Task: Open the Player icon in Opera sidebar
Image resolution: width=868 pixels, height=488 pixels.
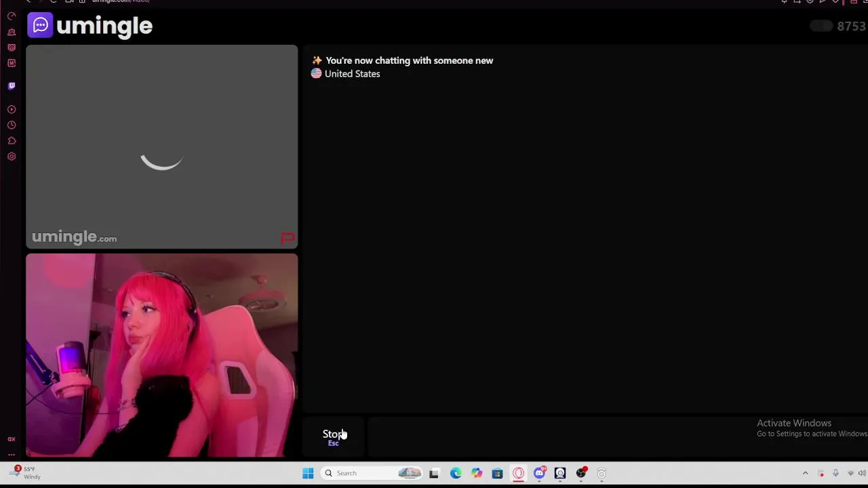Action: [12, 109]
